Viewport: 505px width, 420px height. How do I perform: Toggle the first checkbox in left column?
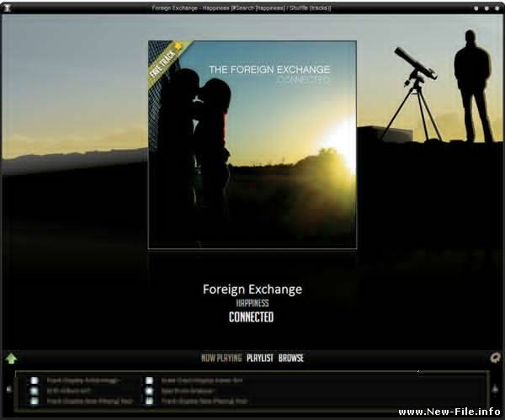[x=35, y=380]
